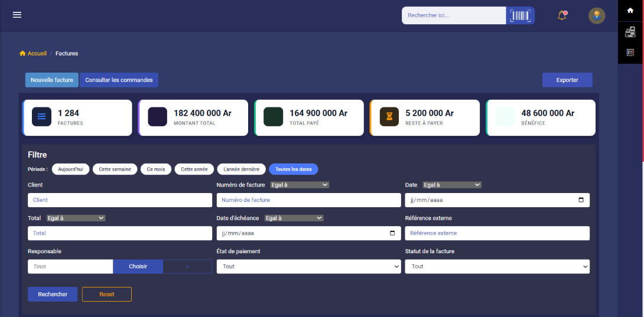Click the Rechercher button
The image size is (644, 317).
[53, 295]
